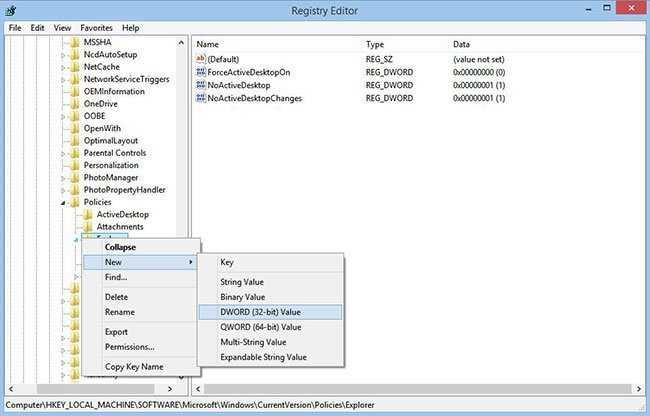The width and height of the screenshot is (650, 416).
Task: Open the View menu
Action: (62, 28)
